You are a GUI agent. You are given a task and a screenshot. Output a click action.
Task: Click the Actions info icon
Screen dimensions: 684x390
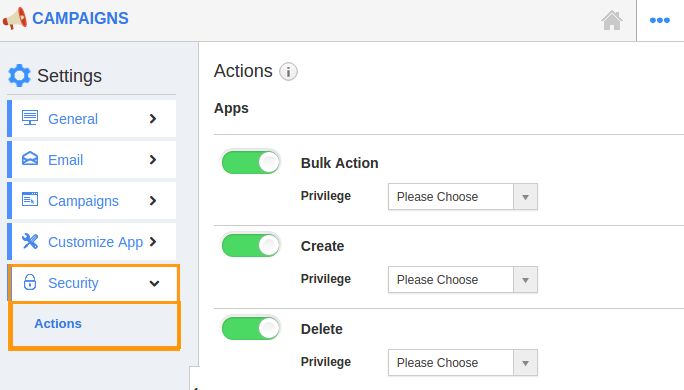(288, 72)
